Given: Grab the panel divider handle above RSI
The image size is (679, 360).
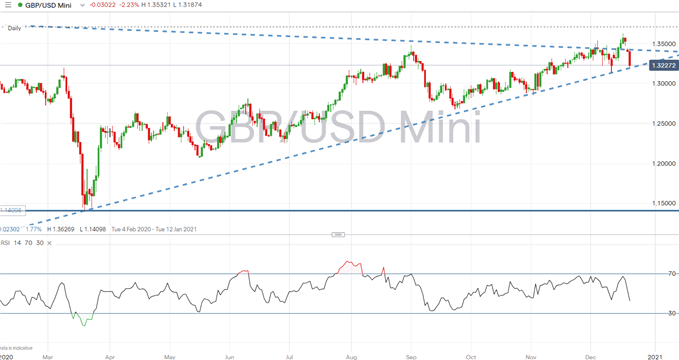Looking at the screenshot, I should 338,234.
